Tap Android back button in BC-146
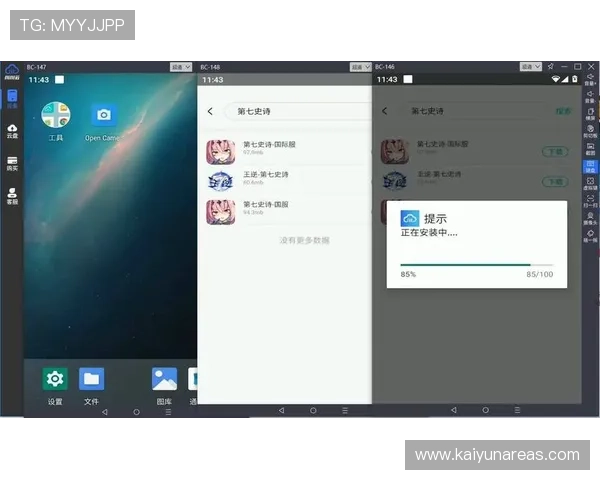The height and width of the screenshot is (480, 600). coord(454,410)
